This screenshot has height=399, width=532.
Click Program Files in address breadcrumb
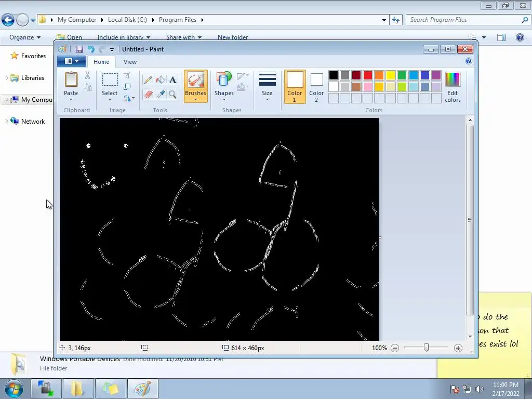[x=178, y=20]
